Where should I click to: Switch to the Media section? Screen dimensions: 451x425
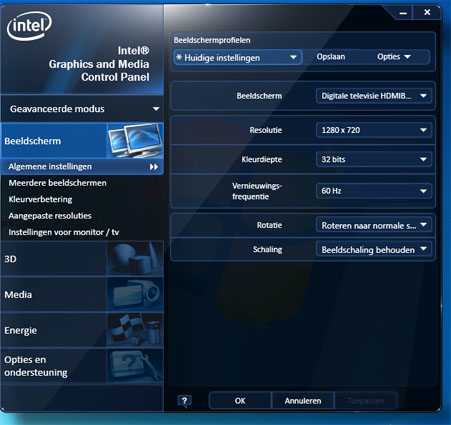[x=82, y=295]
